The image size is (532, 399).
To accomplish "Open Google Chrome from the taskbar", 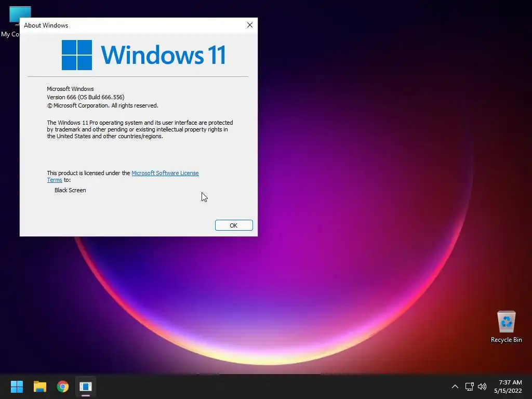I will click(63, 387).
